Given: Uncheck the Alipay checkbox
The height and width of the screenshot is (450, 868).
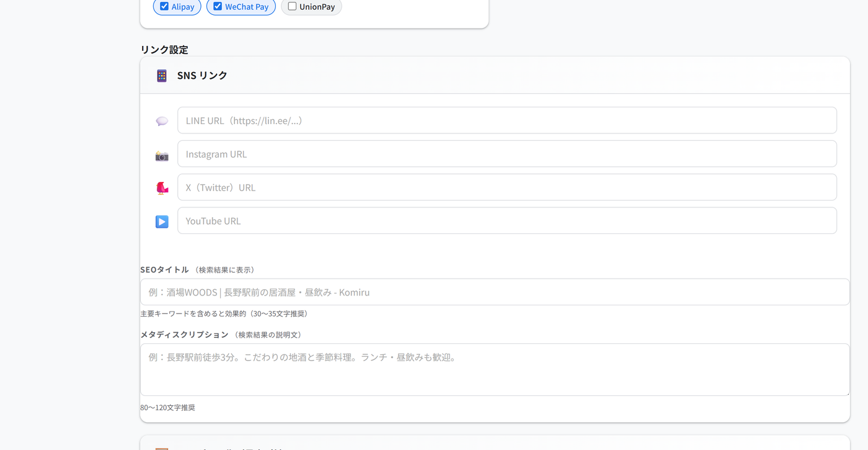Looking at the screenshot, I should pos(164,6).
